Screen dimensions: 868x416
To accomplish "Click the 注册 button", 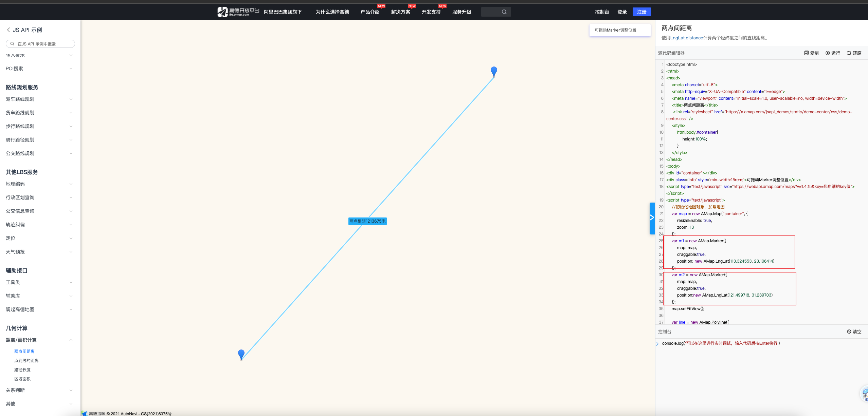I will (x=641, y=12).
